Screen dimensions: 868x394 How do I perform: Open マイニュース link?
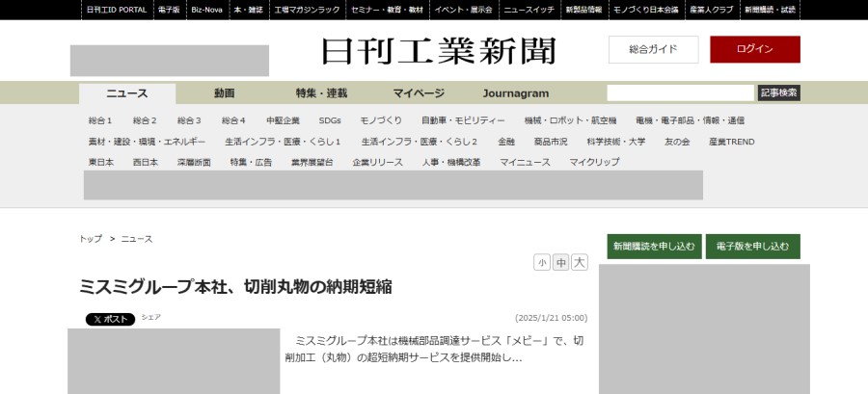(525, 162)
